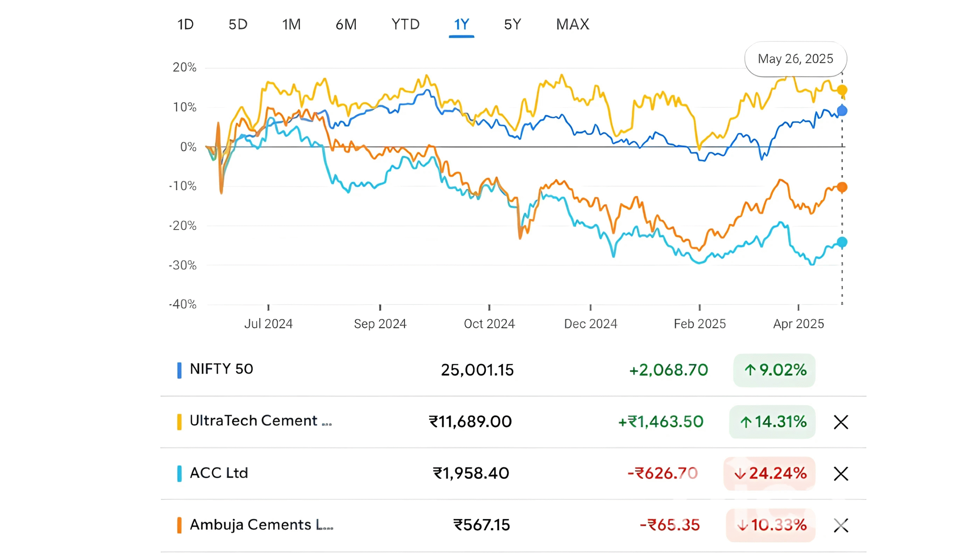Open the Ambuja Cements stock link
Viewport: 980px width, 560px height.
[x=261, y=525]
